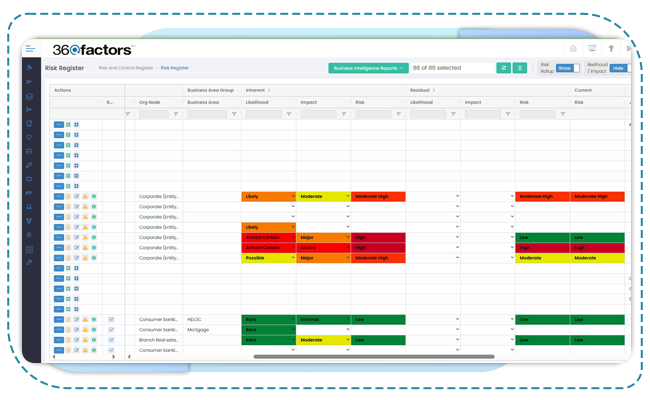Click the Home icon in the header
Viewport: 650px width, 400px height.
click(573, 48)
